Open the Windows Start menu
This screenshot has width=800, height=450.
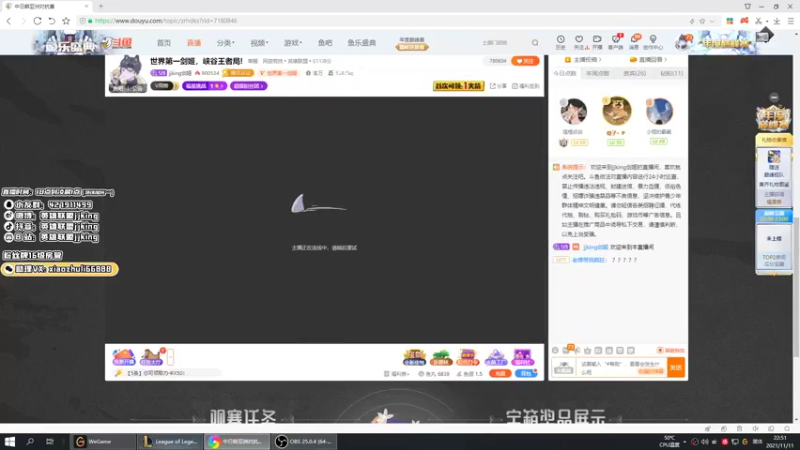click(10, 441)
